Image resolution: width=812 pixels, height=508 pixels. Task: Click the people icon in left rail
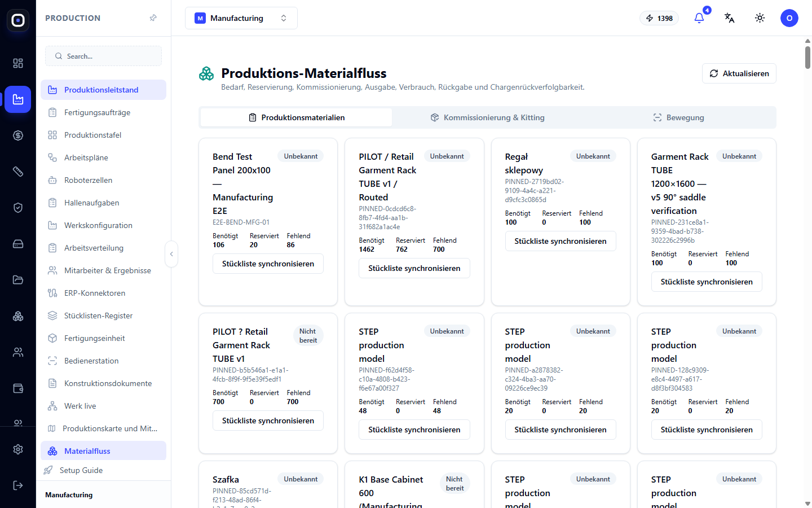[18, 352]
